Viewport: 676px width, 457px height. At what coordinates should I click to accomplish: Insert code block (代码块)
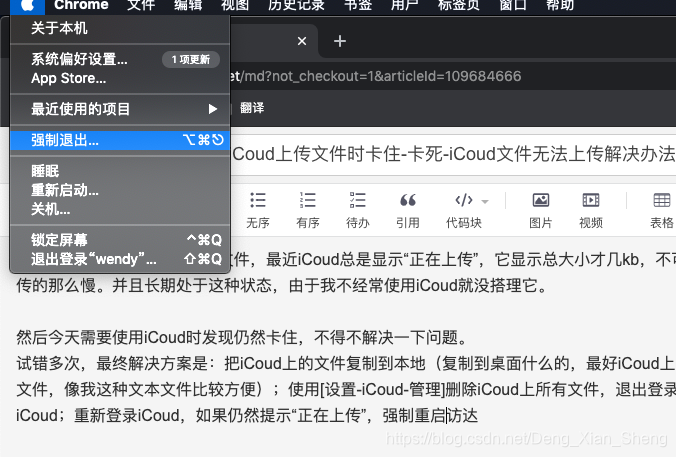(x=463, y=210)
